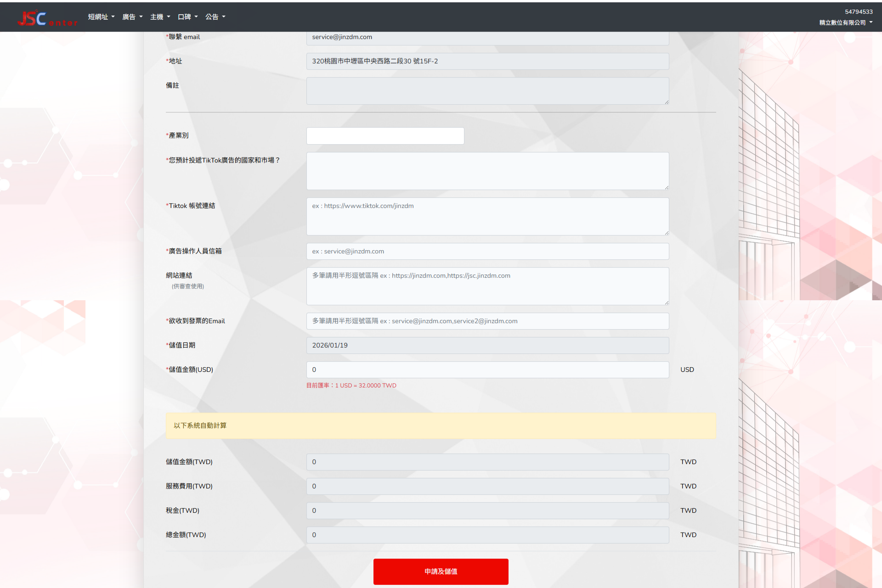Click the 網站連結 text area

point(487,286)
